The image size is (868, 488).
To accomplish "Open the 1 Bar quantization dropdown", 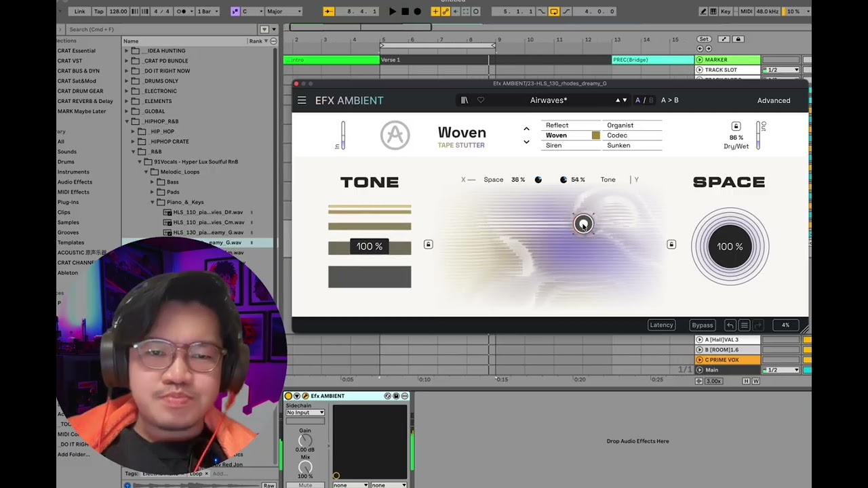I will 208,12.
